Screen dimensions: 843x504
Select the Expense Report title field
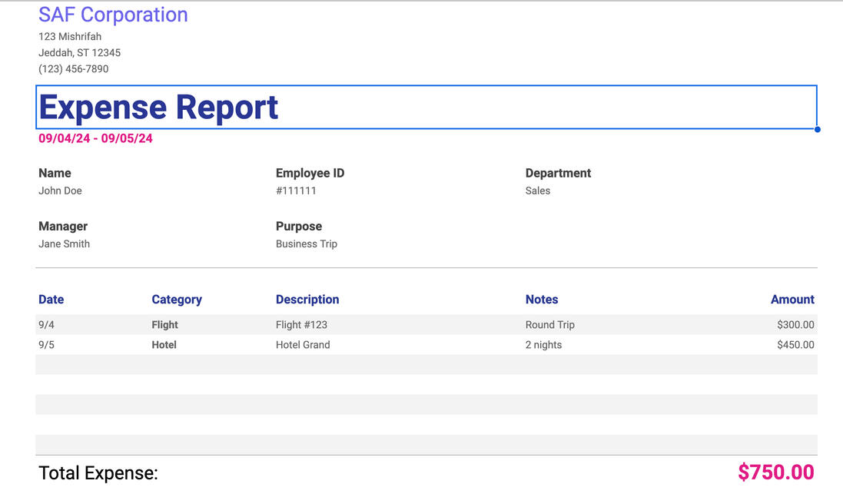[x=158, y=108]
